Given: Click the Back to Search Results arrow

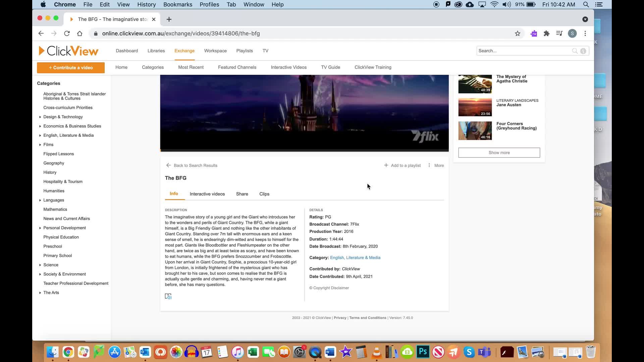Looking at the screenshot, I should click(168, 165).
